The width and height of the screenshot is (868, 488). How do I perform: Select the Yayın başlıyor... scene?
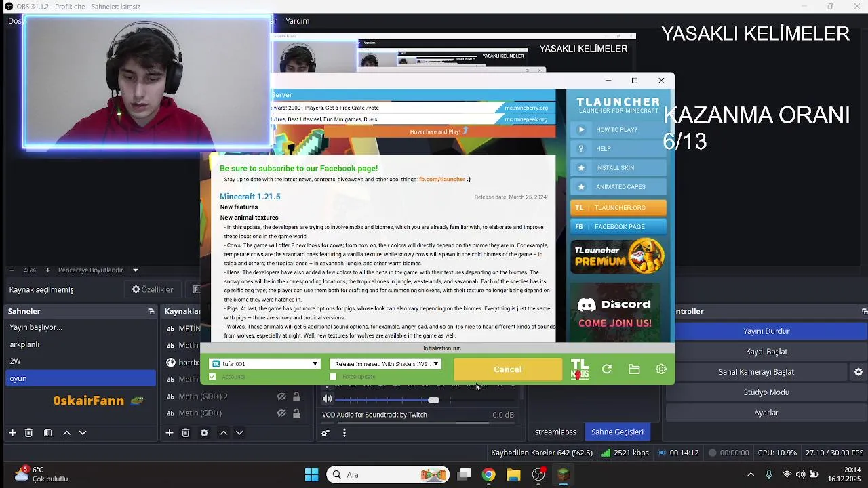coord(81,327)
